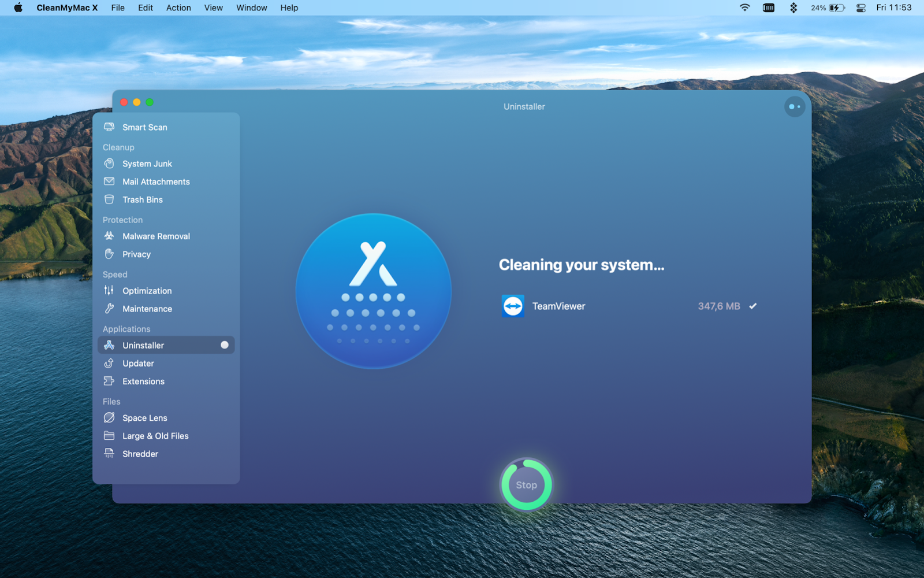This screenshot has height=578, width=924.
Task: Go to Updater module
Action: tap(166, 363)
